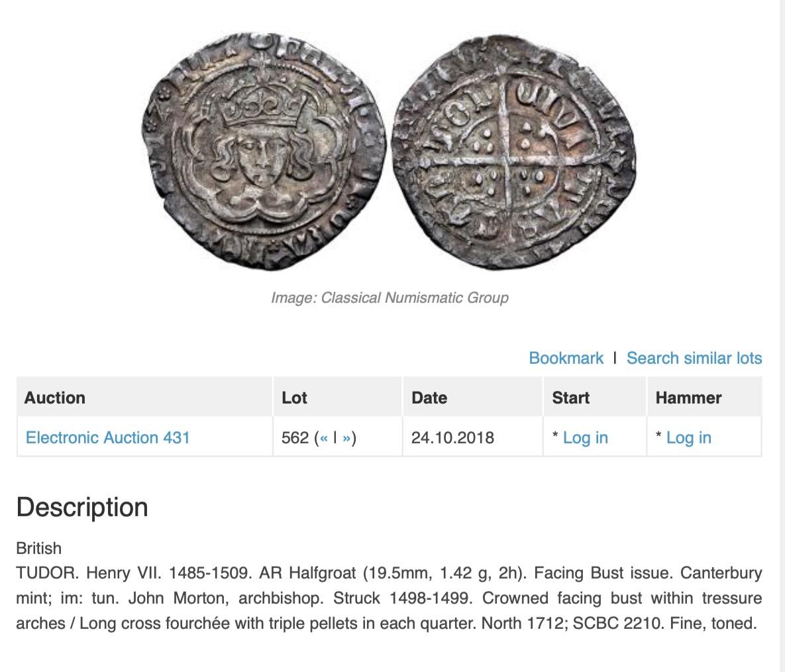Log in to view the Hammer price
785x672 pixels.
click(688, 437)
